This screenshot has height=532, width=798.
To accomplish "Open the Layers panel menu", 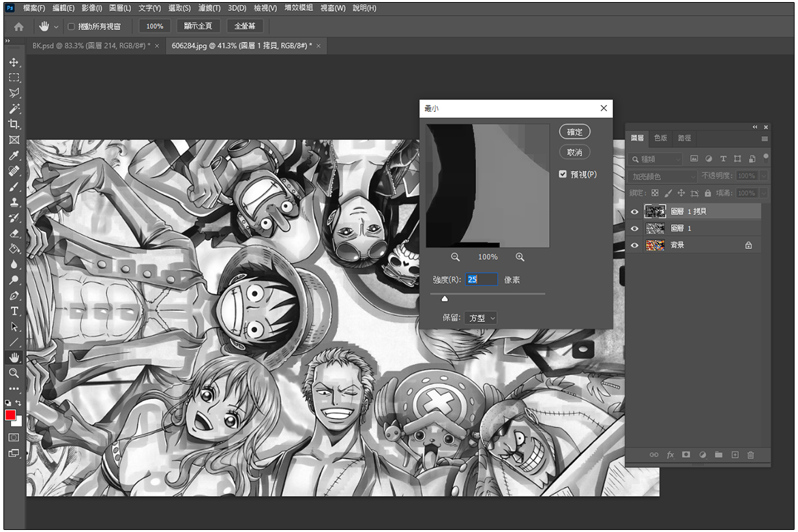I will tap(765, 138).
